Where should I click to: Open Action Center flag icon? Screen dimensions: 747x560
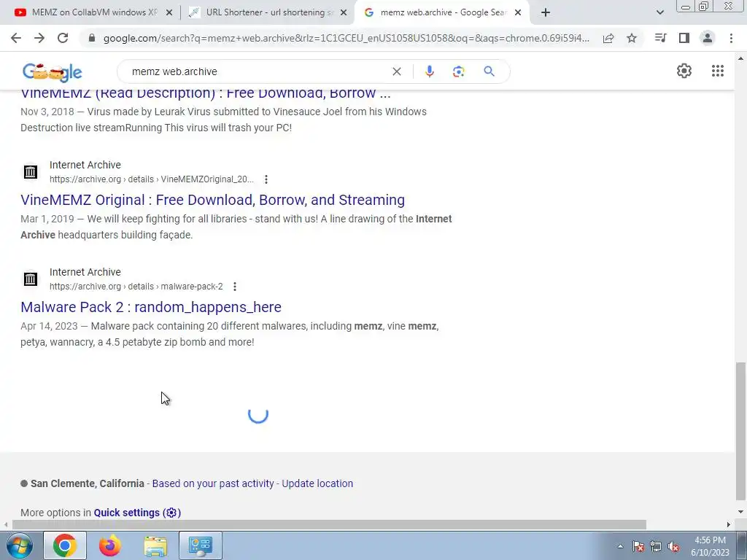(638, 547)
